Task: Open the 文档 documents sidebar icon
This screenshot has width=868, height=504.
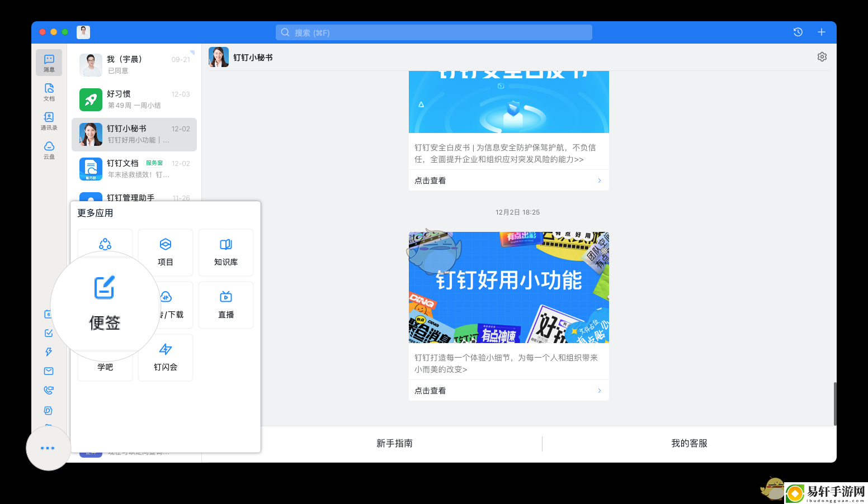Action: pos(49,92)
